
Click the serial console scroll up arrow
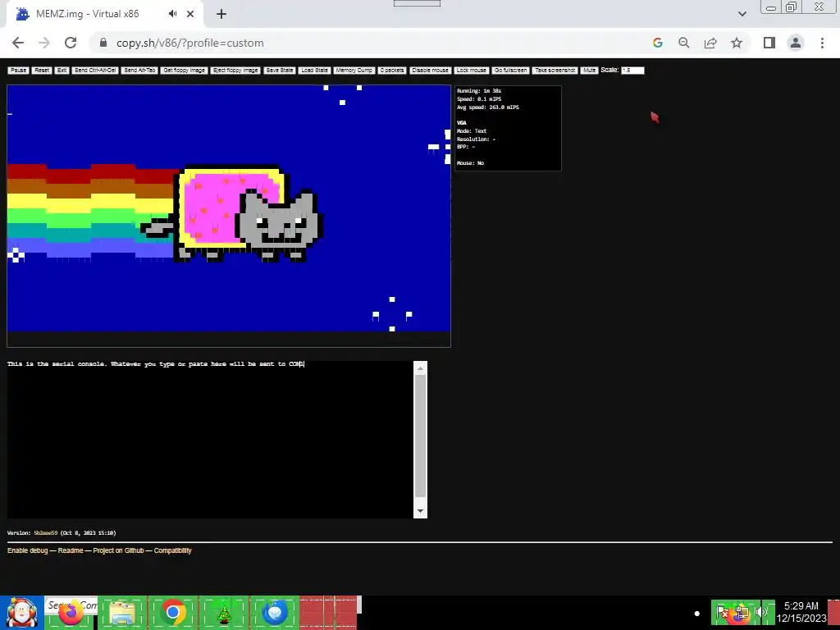(421, 367)
